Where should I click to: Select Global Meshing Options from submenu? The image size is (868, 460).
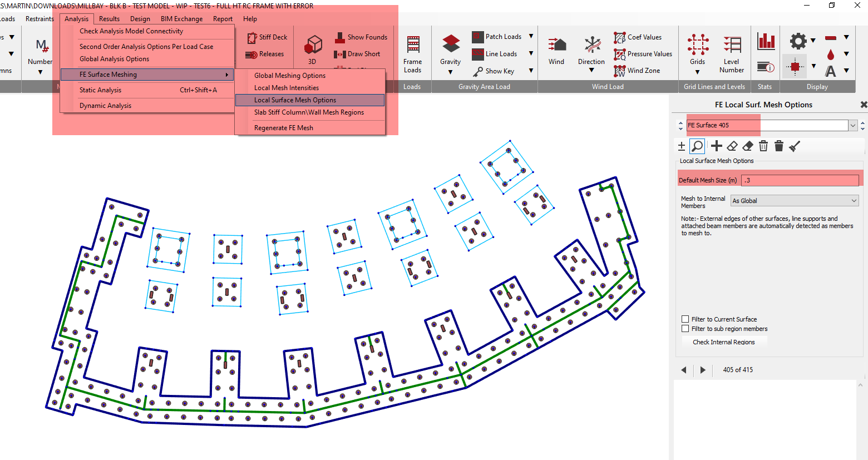(x=310, y=76)
